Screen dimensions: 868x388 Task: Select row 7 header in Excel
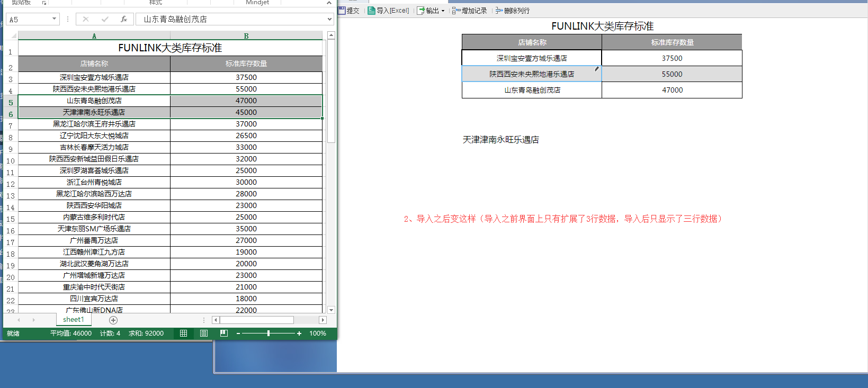pyautogui.click(x=11, y=126)
